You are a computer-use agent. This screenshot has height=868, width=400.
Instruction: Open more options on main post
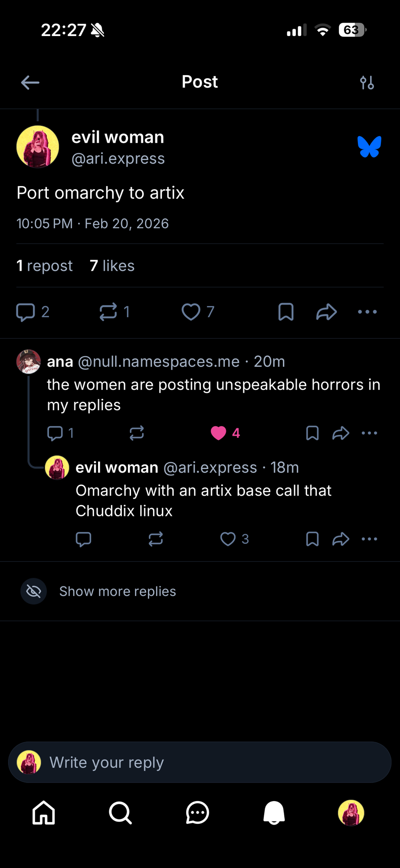click(367, 312)
